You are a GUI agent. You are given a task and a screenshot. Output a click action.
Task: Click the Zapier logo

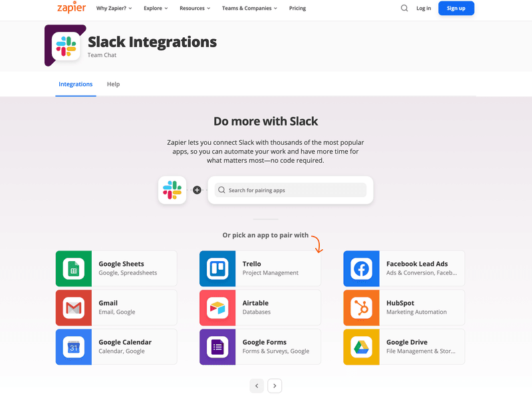coord(71,8)
